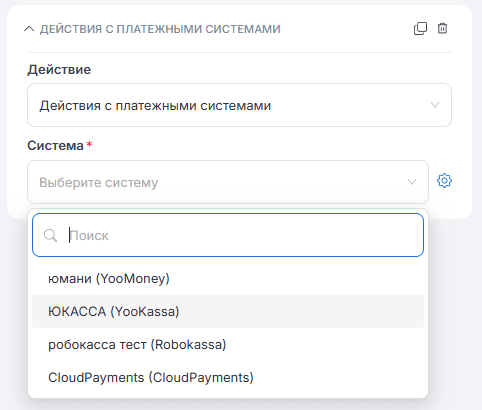Viewport: 482px width, 410px height.
Task: Select ЮКАССА (YooKassa) option
Action: coord(228,311)
